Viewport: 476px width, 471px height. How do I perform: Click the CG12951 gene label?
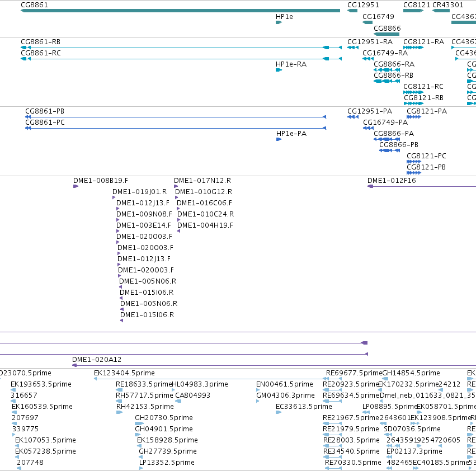click(x=363, y=5)
